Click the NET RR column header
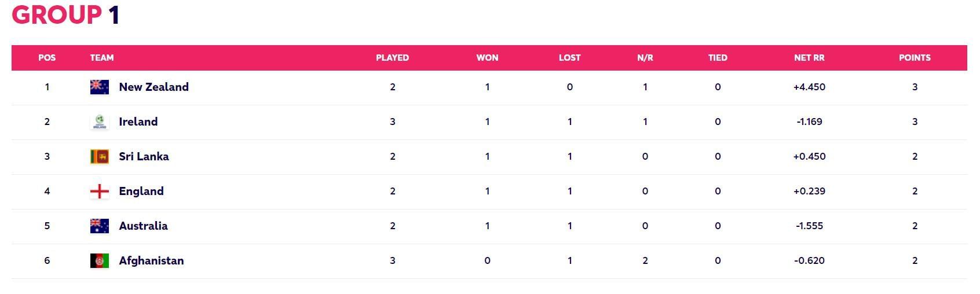Image resolution: width=980 pixels, height=294 pixels. click(809, 58)
